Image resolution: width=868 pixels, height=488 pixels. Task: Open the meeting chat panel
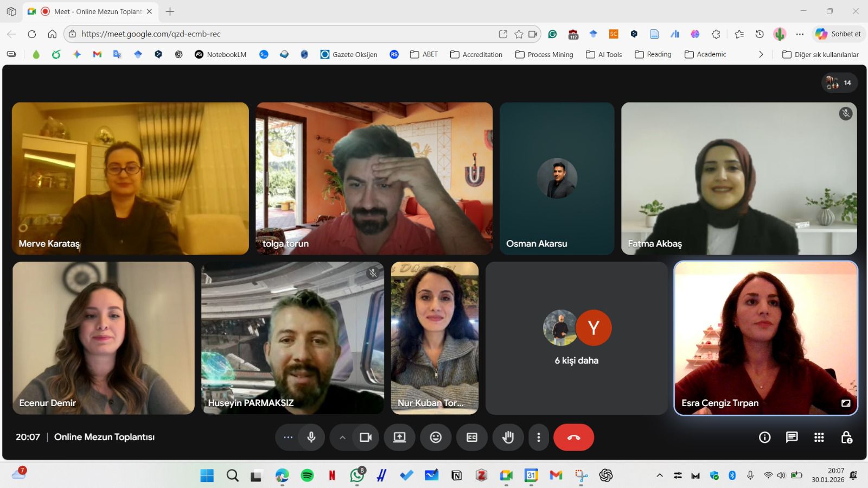click(792, 438)
